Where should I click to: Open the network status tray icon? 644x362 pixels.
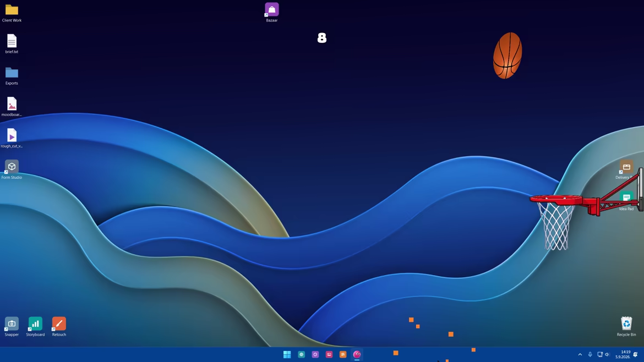coord(599,355)
